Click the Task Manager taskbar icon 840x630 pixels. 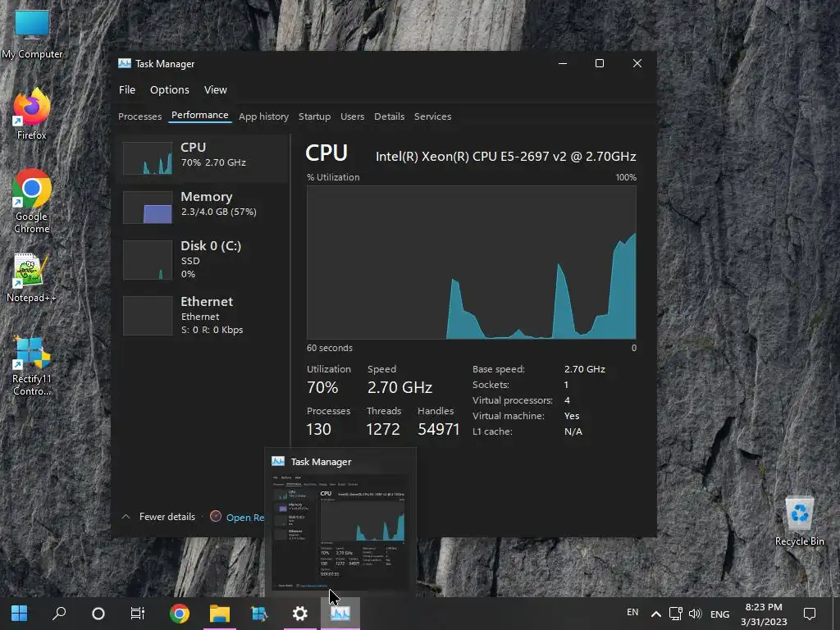tap(340, 614)
